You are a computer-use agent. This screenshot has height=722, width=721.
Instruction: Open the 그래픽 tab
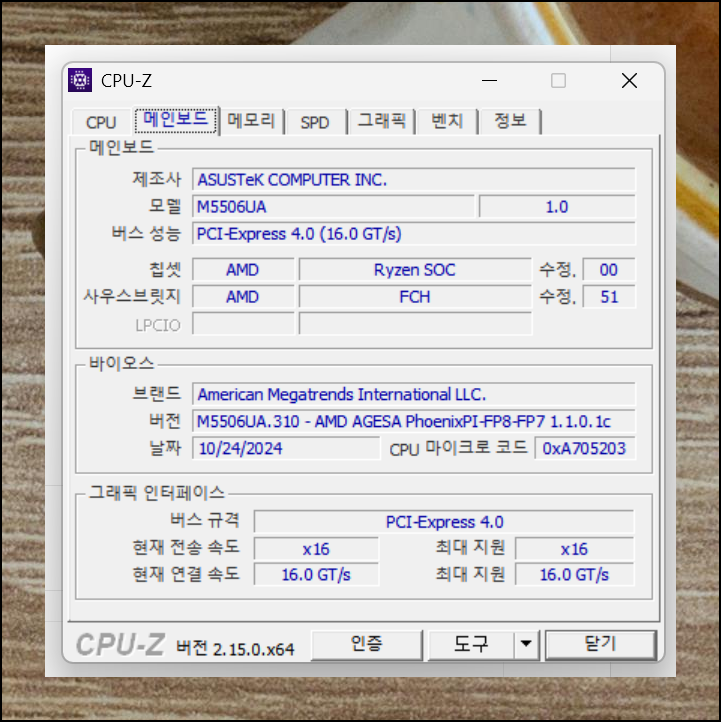[381, 122]
